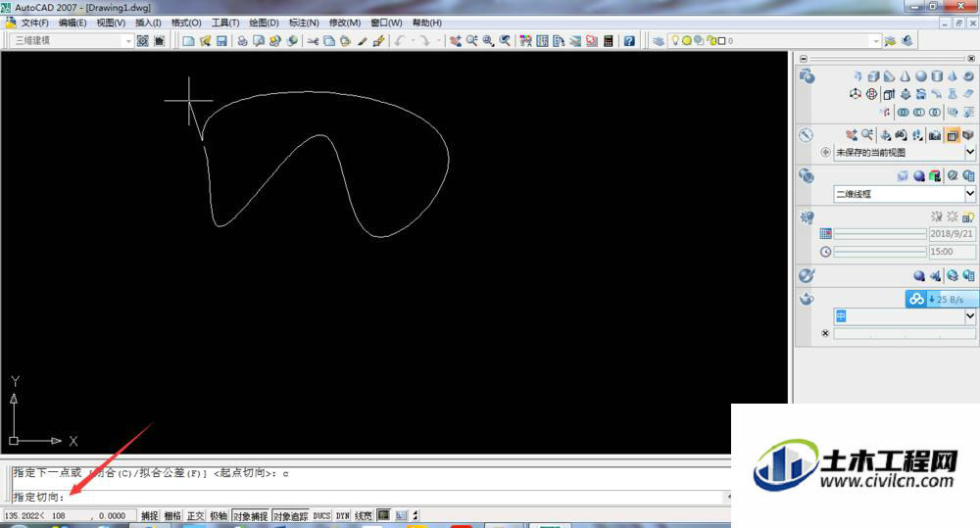Open the 视图(V) menu

(111, 23)
